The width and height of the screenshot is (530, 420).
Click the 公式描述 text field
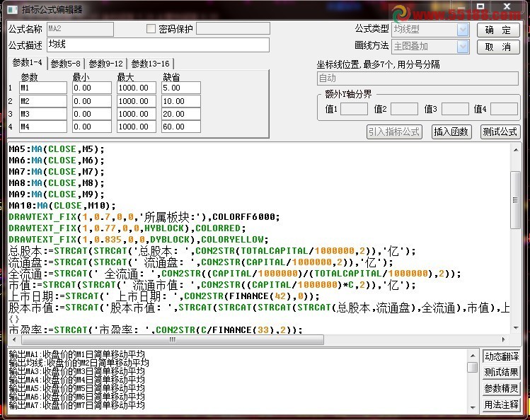pyautogui.click(x=158, y=45)
